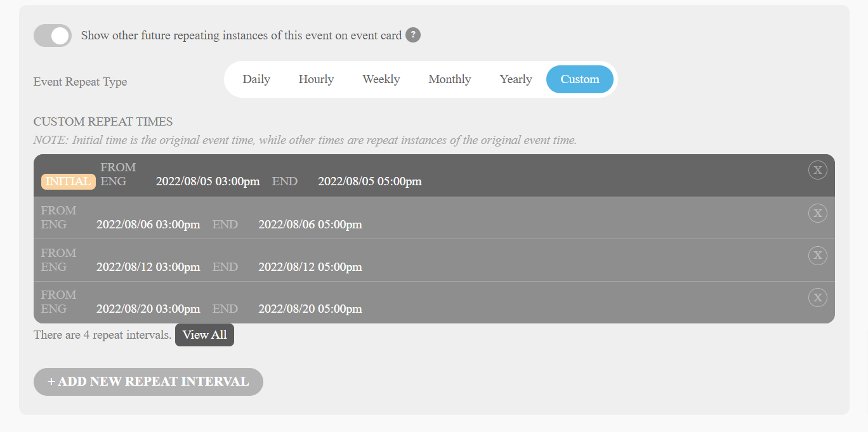
Task: Switch to Yearly repeat type
Action: click(x=515, y=79)
